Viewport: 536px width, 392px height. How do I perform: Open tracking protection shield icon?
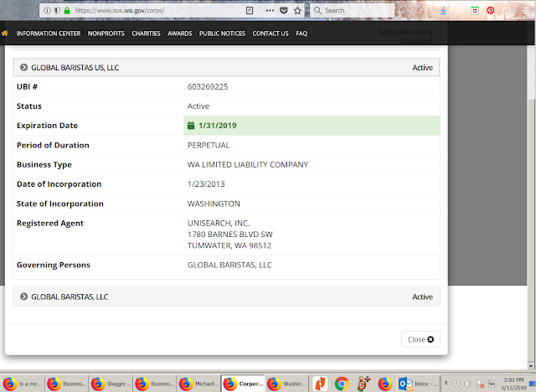[x=57, y=11]
